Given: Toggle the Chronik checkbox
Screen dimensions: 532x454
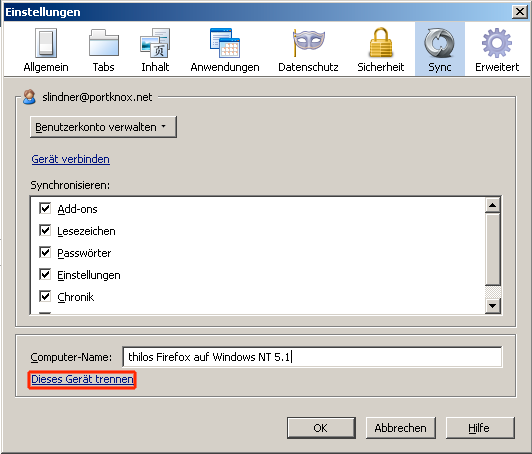Looking at the screenshot, I should click(x=45, y=297).
